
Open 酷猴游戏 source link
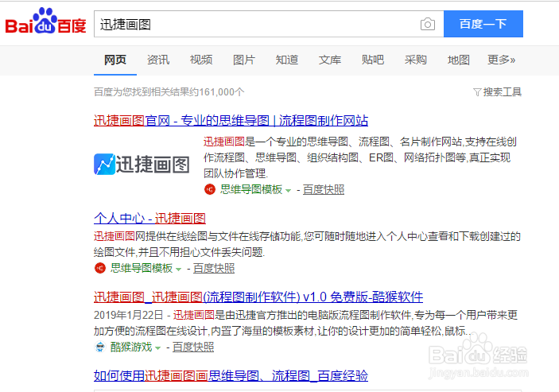click(x=131, y=347)
